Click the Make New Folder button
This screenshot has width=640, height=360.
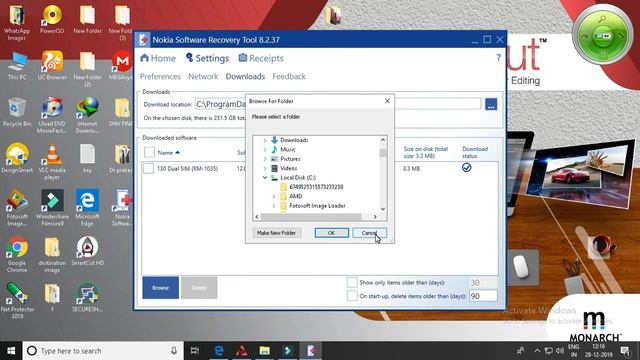pos(276,233)
